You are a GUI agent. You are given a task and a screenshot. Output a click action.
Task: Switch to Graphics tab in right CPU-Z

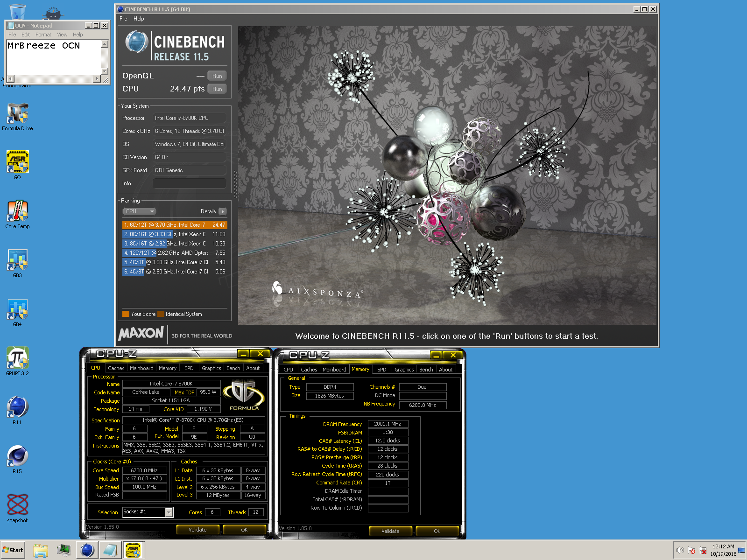[x=404, y=370]
